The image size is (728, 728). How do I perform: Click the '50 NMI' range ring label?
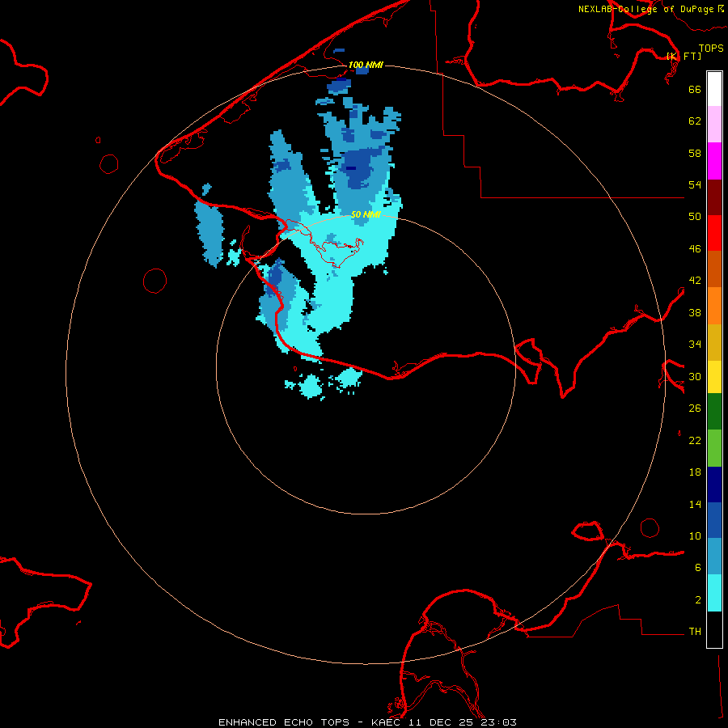click(x=366, y=214)
